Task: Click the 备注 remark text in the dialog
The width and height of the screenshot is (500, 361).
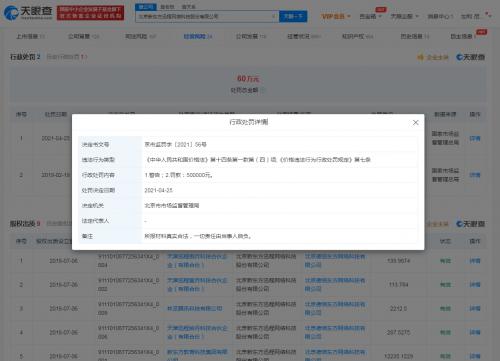Action: pyautogui.click(x=199, y=236)
